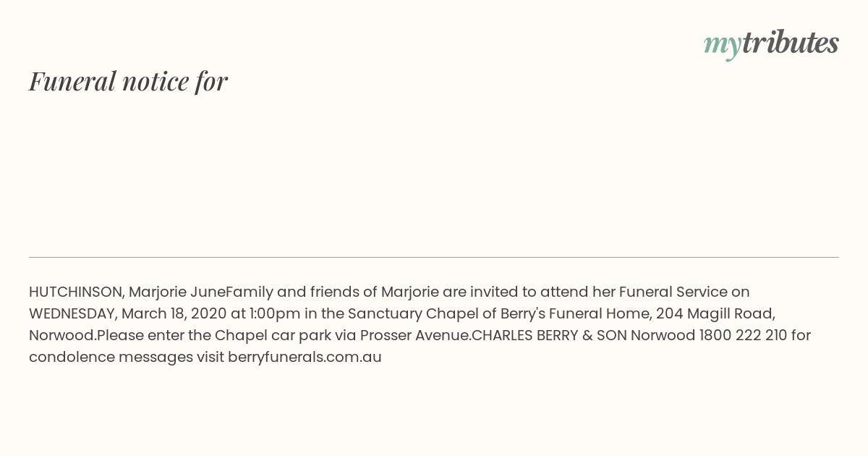Click "CHARLES BERRY & SON" text
Image resolution: width=868 pixels, height=456 pixels.
coord(549,335)
